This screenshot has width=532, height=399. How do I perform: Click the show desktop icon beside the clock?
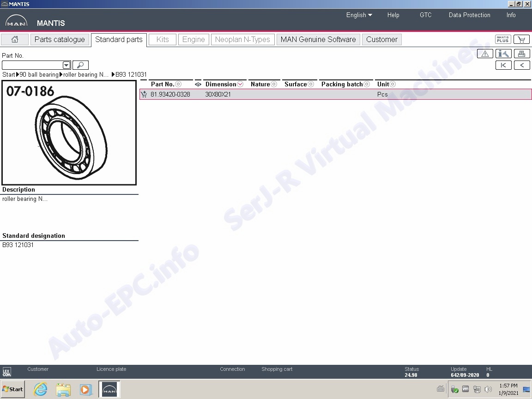pos(526,389)
